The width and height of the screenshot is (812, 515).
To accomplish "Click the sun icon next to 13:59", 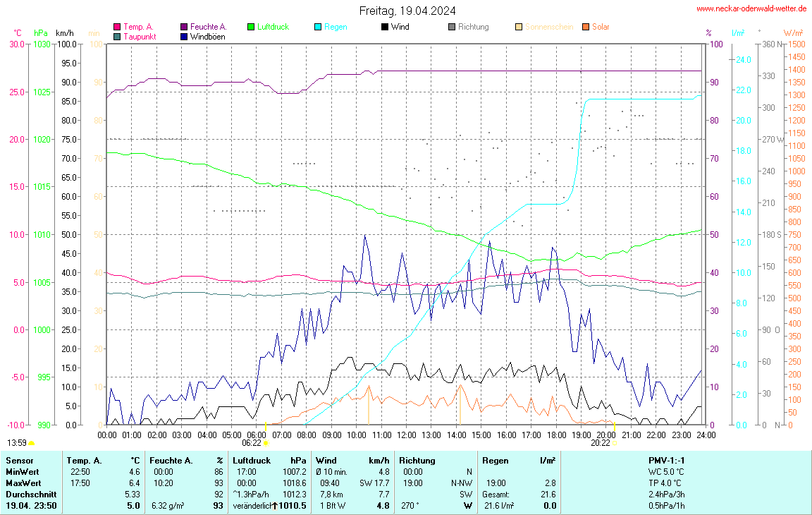I will [32, 443].
